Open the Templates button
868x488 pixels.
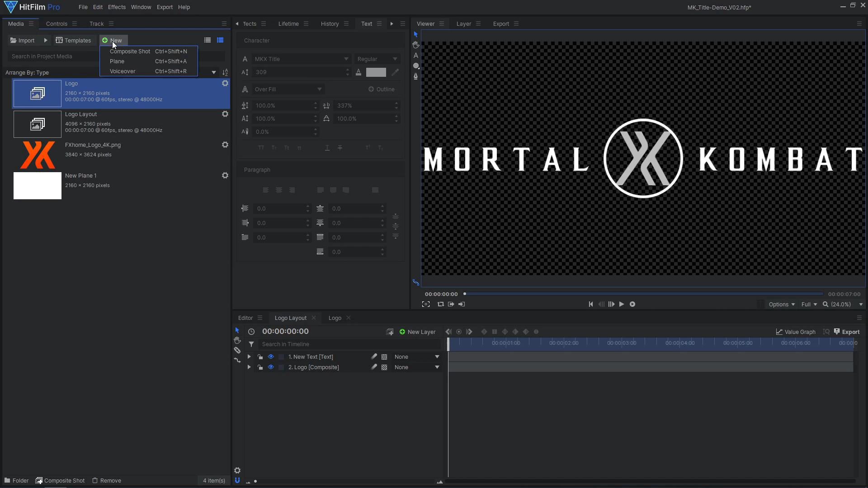73,41
